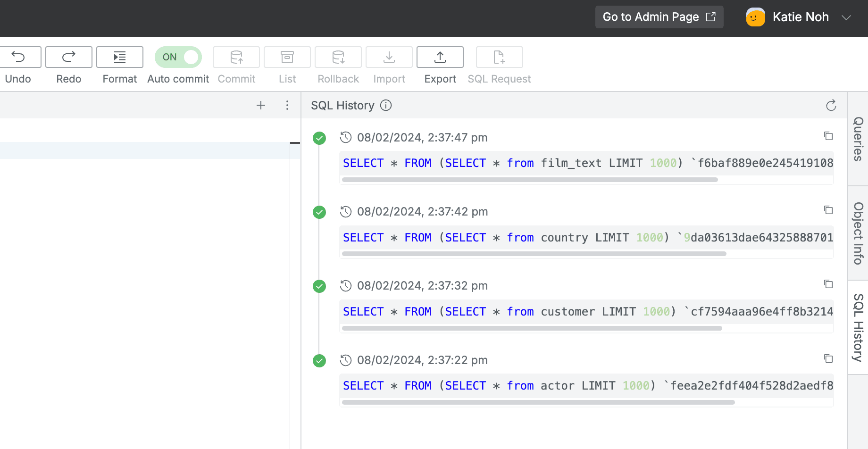Click the Redo icon
The image size is (868, 449).
coord(68,57)
